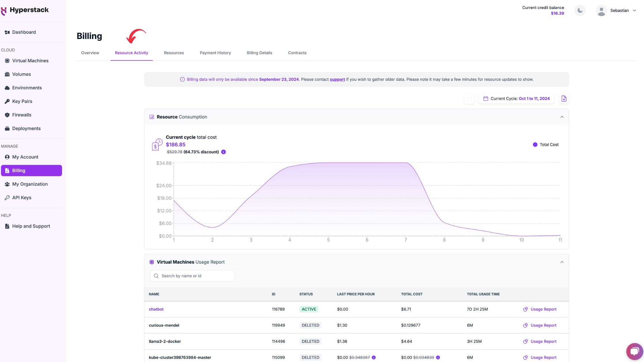
Task: Click DELETED badge for curious-mendel
Action: 310,325
